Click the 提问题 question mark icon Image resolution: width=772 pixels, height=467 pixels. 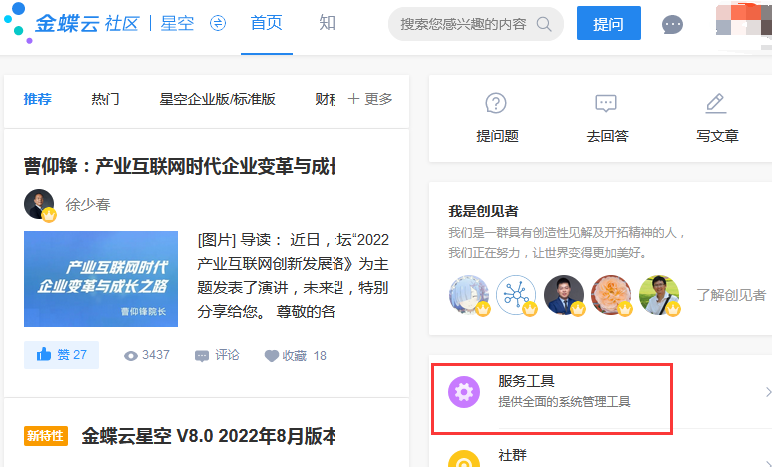point(497,103)
